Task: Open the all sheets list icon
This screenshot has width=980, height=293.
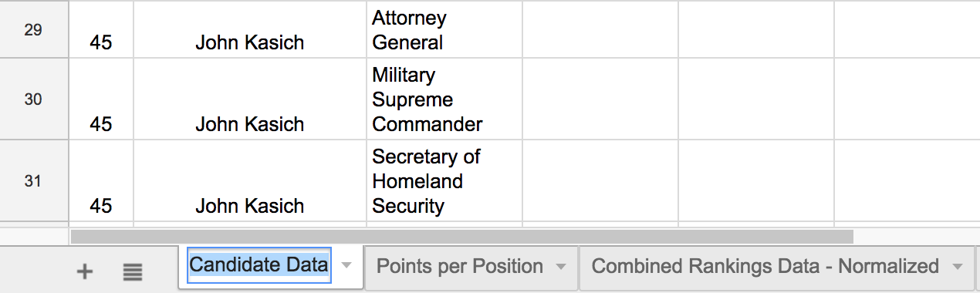Action: tap(133, 271)
